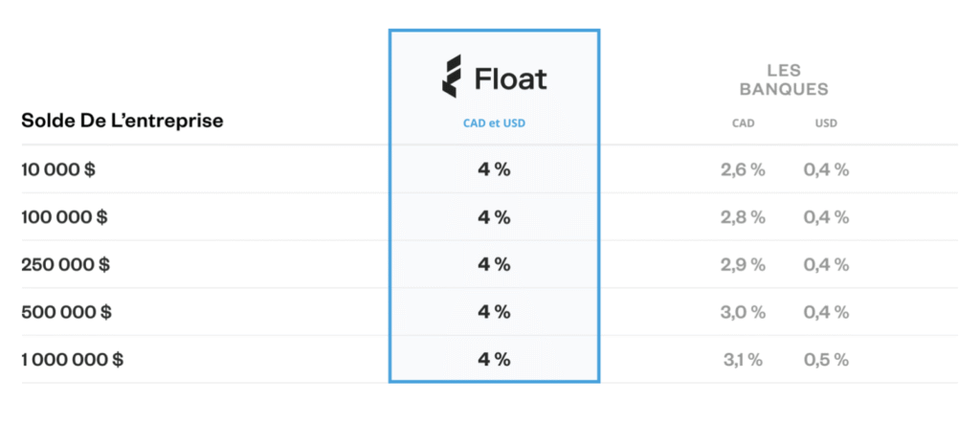The height and width of the screenshot is (423, 980).
Task: Select the banks' 2,8 % CAD rate
Action: tap(743, 217)
